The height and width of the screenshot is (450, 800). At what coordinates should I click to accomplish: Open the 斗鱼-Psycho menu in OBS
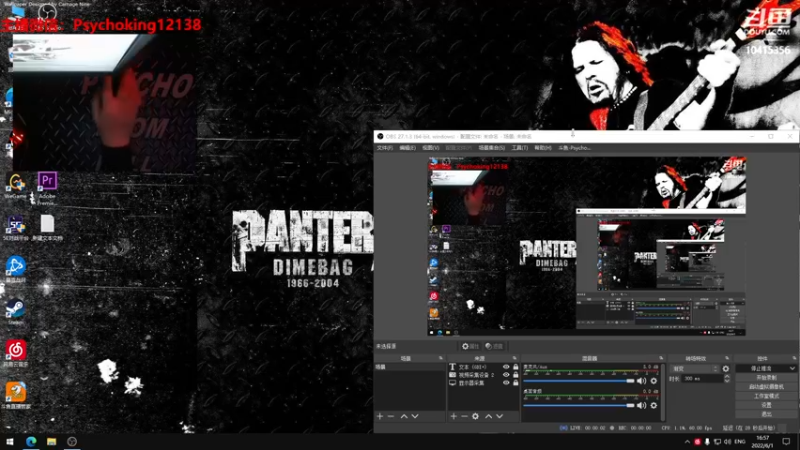574,148
